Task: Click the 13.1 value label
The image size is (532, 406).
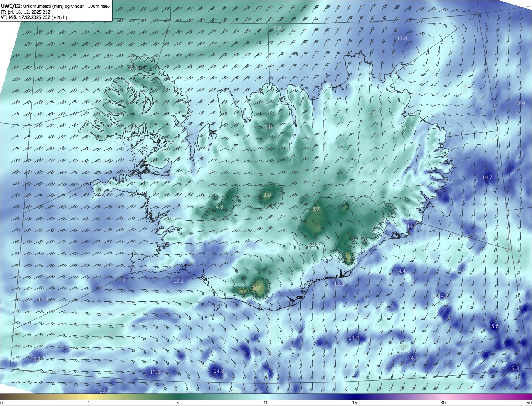Action: (x=124, y=281)
